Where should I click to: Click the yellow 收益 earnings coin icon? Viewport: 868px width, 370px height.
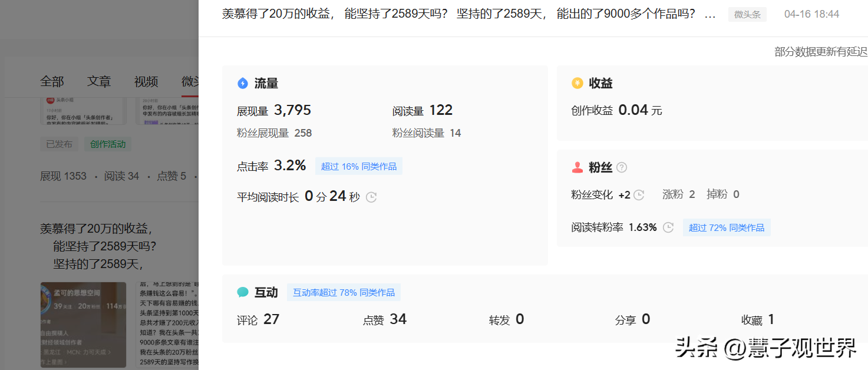tap(576, 83)
